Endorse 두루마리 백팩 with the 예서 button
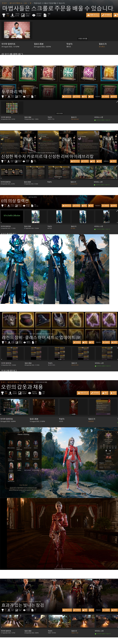 pos(85,96)
